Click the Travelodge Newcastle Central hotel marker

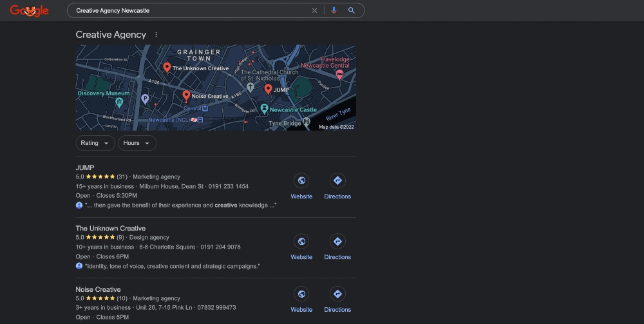click(x=339, y=75)
